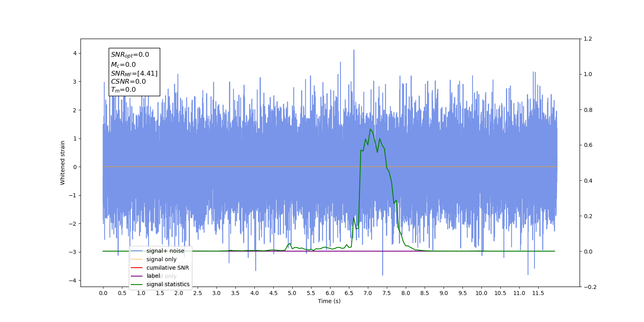Screen dimensions: 644x322
Task: Click the 'label' legend entry text
Action: 153,276
